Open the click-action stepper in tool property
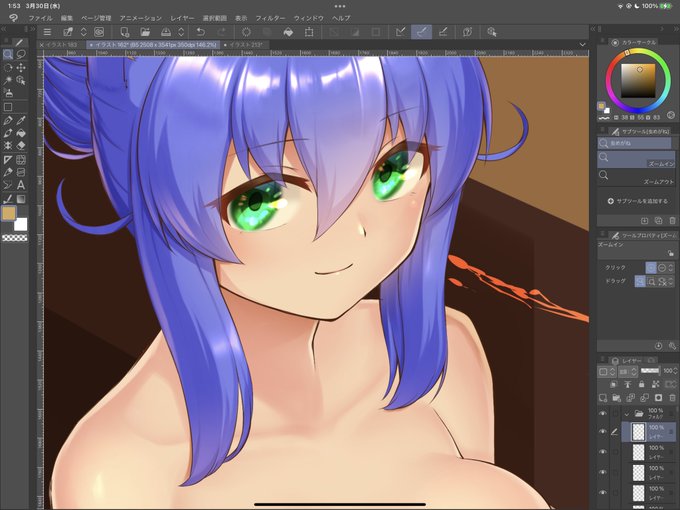Image resolution: width=680 pixels, height=510 pixels. (671, 268)
